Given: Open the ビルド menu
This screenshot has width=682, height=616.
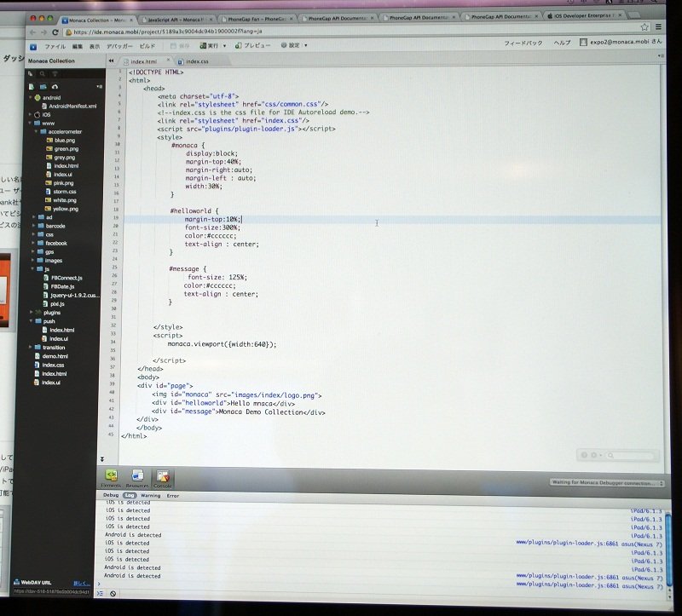Looking at the screenshot, I should 147,46.
